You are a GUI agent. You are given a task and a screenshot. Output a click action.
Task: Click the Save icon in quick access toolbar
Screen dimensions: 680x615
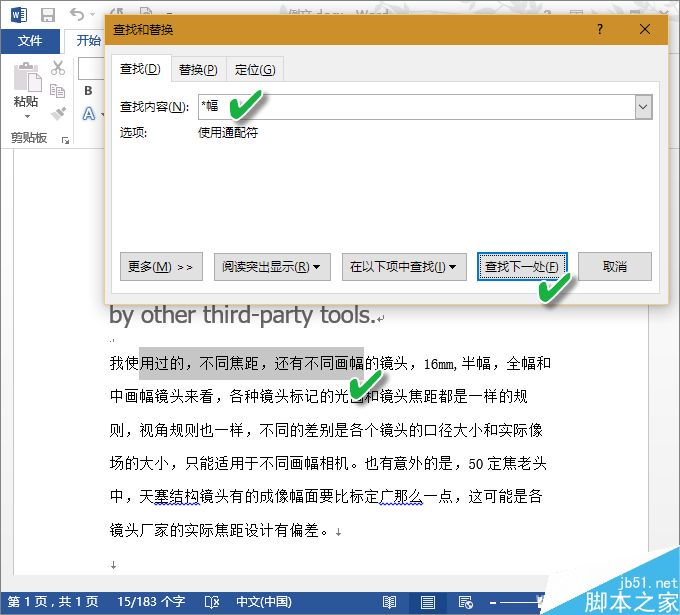pos(48,15)
